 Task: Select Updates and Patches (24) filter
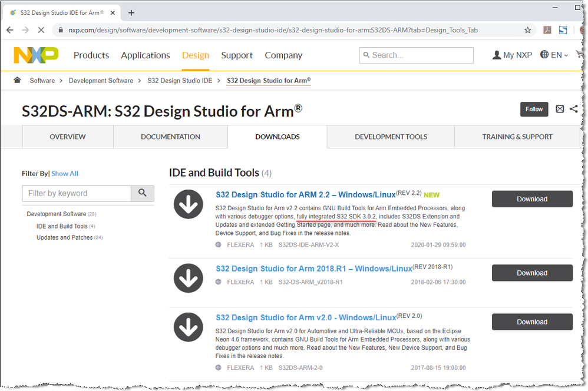coord(70,238)
